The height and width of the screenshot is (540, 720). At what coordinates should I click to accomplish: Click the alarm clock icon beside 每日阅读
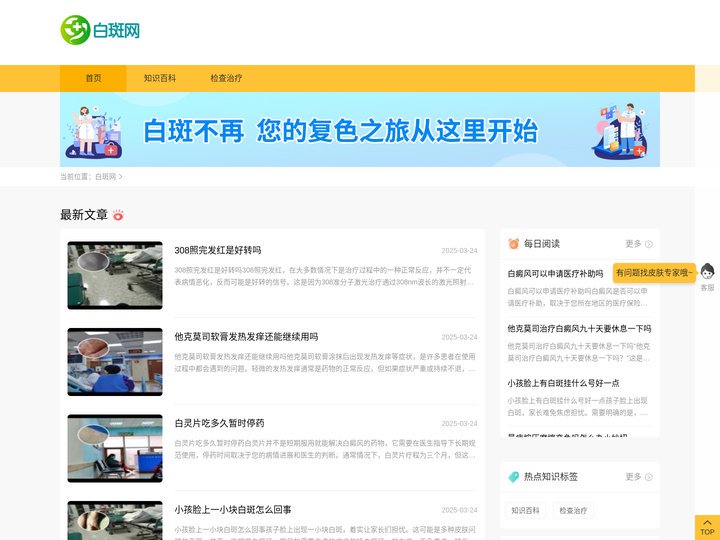pos(513,244)
